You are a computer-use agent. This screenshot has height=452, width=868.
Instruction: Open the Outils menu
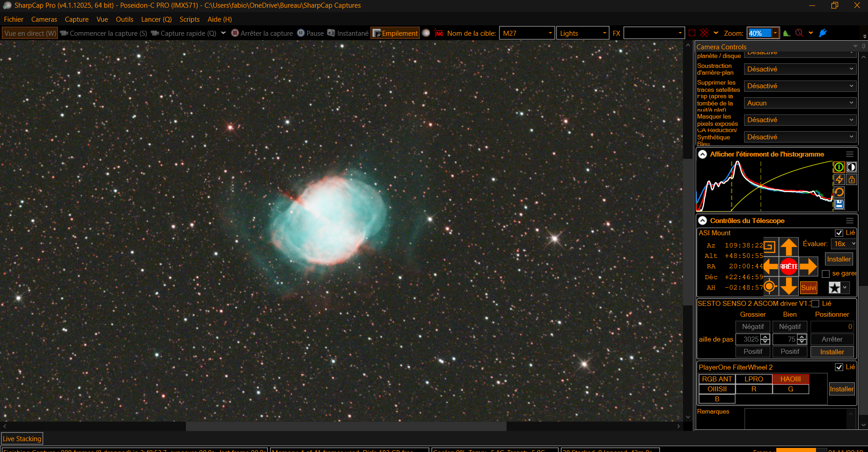pyautogui.click(x=124, y=19)
